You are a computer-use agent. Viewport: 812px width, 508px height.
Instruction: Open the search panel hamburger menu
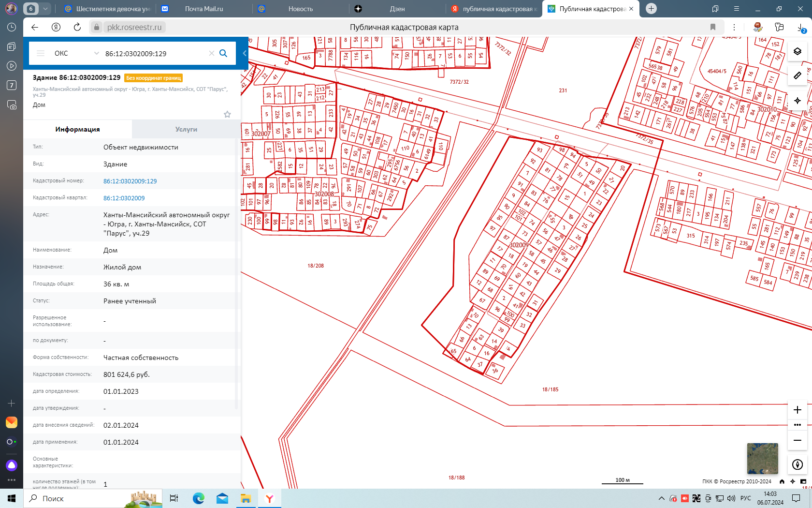pyautogui.click(x=41, y=53)
